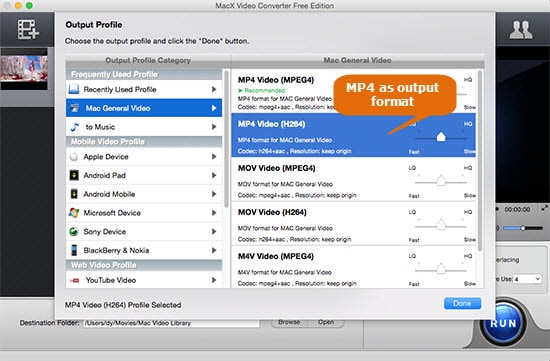
Task: Click the Mac General Video category icon
Action: point(74,108)
